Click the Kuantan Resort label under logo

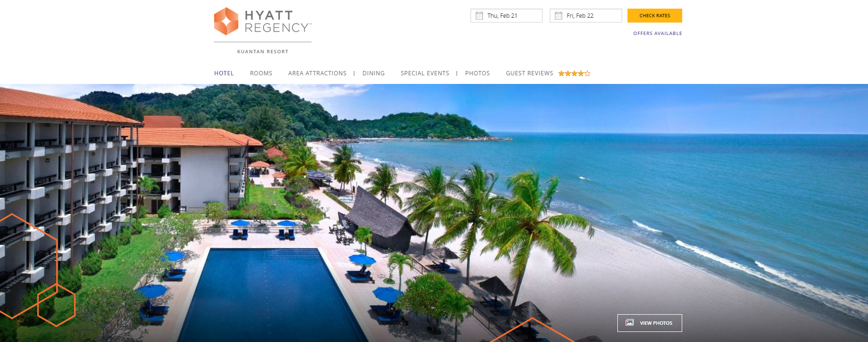[x=263, y=52]
